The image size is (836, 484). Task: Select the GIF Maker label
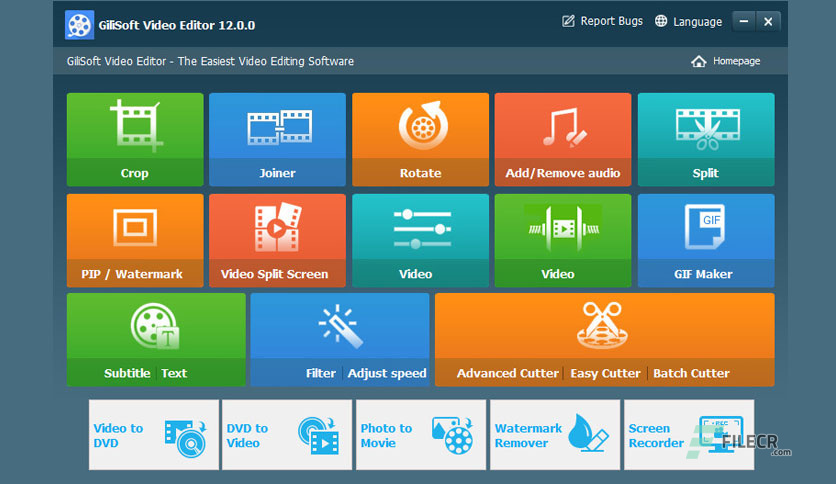pos(703,274)
